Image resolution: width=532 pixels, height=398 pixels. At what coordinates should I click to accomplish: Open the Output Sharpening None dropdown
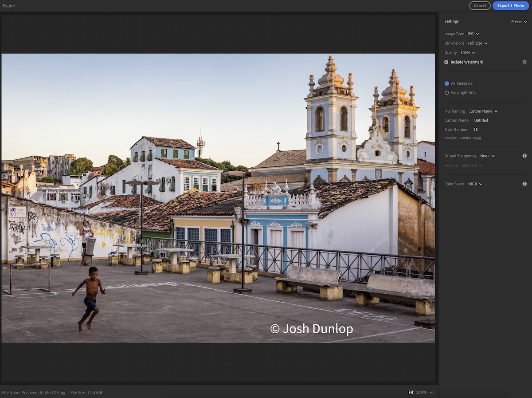click(487, 156)
